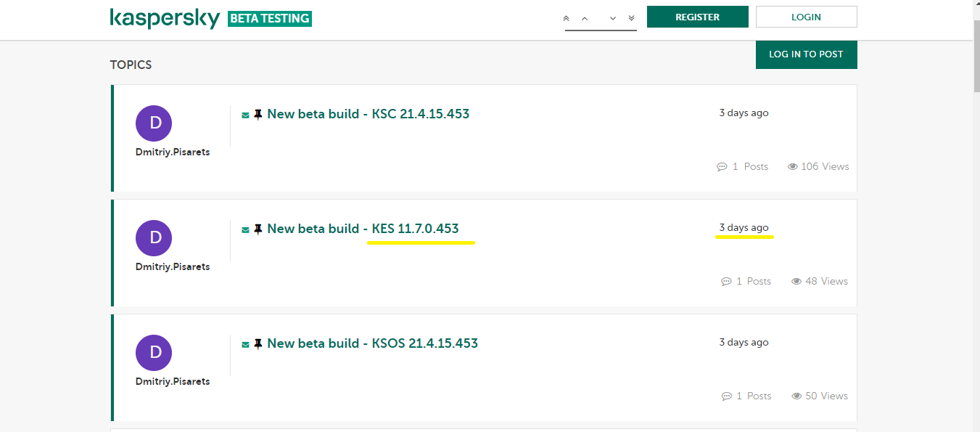Jump to bottom with double-down chevron

[631, 18]
